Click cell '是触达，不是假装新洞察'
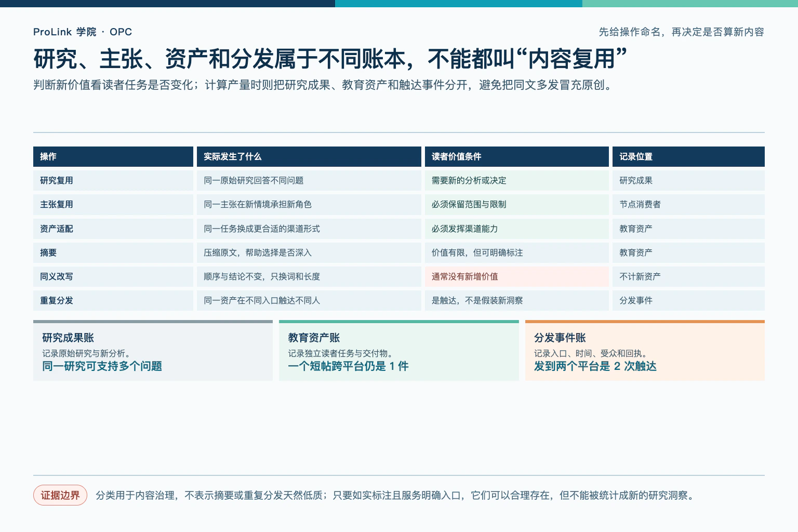798x532 pixels. [x=517, y=300]
